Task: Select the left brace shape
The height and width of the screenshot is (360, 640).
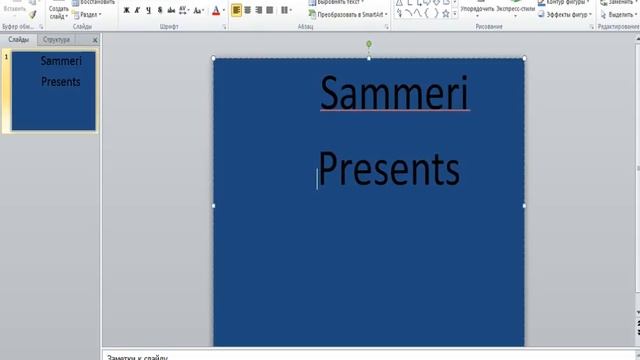Action: click(x=427, y=14)
